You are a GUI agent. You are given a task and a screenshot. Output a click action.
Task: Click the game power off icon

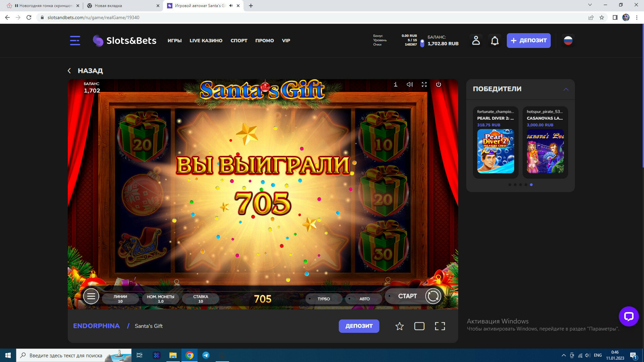(x=438, y=84)
